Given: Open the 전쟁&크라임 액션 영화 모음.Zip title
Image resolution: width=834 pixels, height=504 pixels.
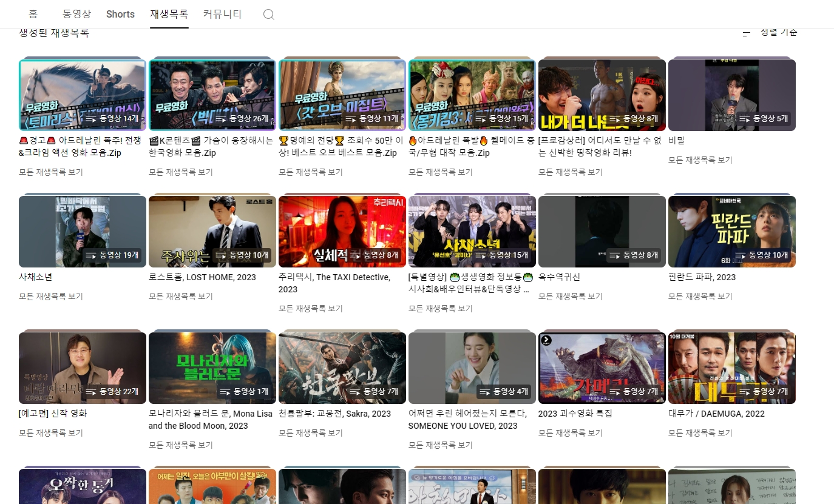Looking at the screenshot, I should (79, 147).
